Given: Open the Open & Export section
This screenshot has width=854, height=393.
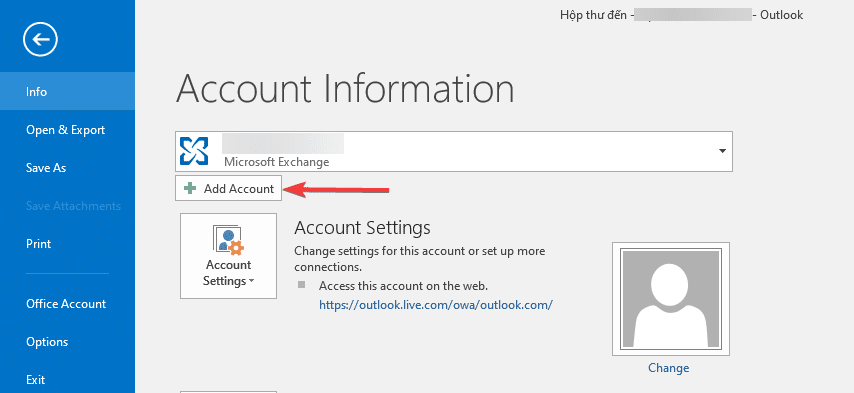Looking at the screenshot, I should (x=68, y=130).
